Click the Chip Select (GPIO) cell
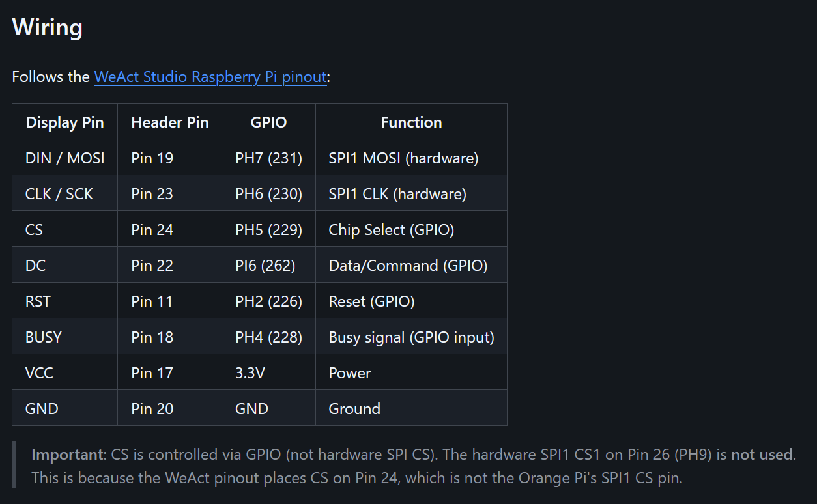This screenshot has width=817, height=504. pyautogui.click(x=391, y=230)
